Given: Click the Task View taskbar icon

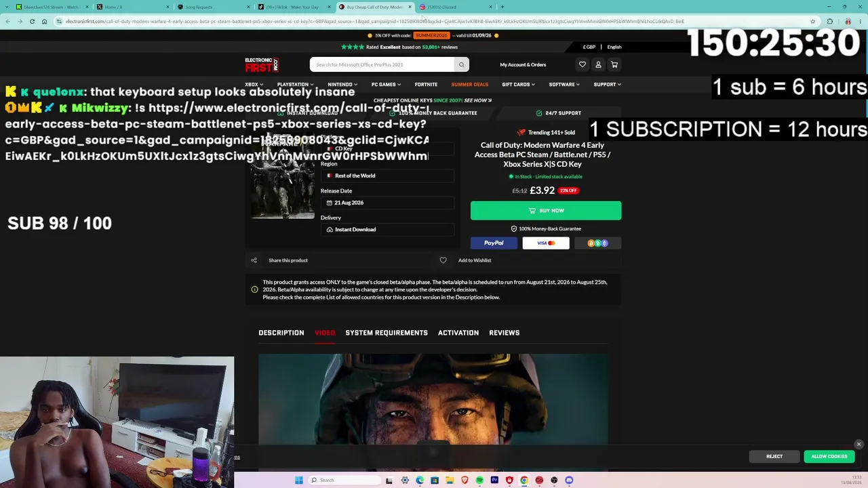Looking at the screenshot, I should tap(389, 480).
